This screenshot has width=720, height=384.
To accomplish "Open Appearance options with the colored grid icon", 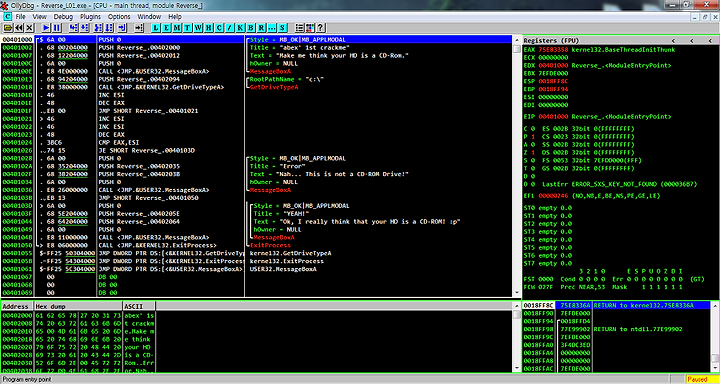I will (x=309, y=28).
